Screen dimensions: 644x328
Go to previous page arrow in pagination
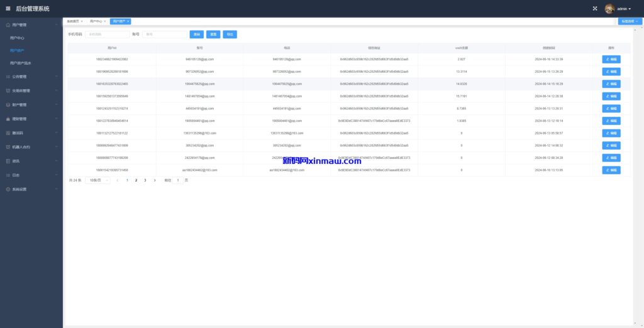(x=118, y=180)
